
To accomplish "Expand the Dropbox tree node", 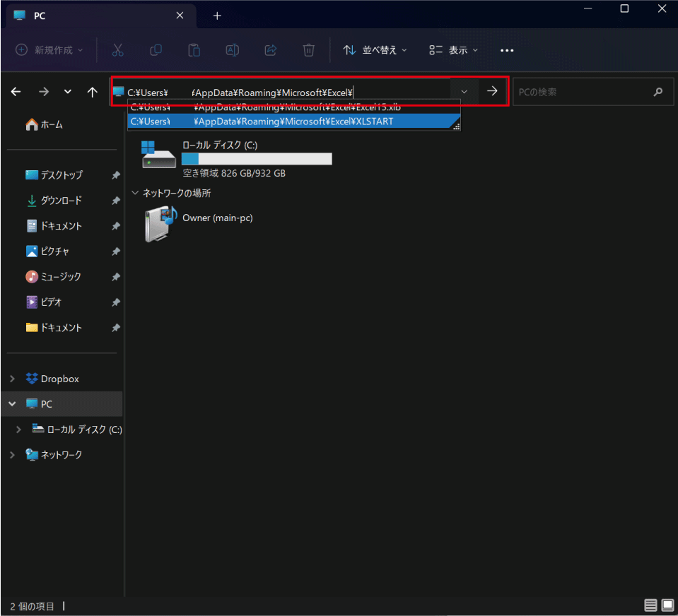I will pyautogui.click(x=12, y=379).
